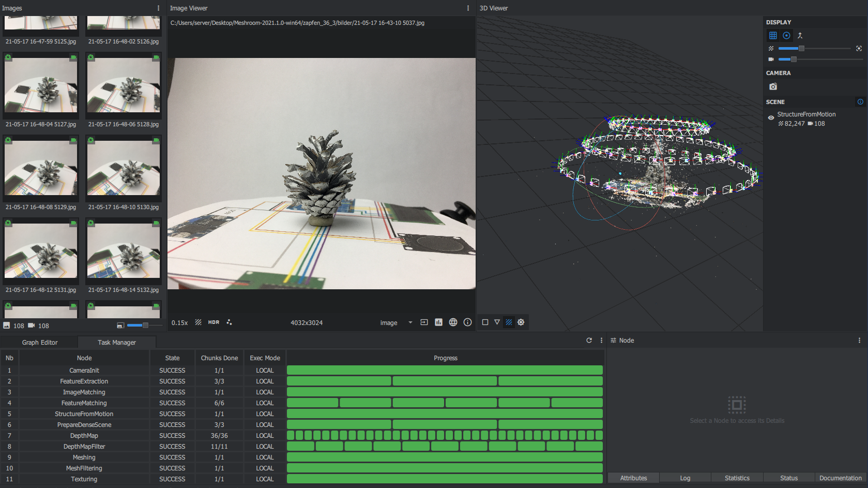Switch to the Graph Editor tab

[x=40, y=343]
